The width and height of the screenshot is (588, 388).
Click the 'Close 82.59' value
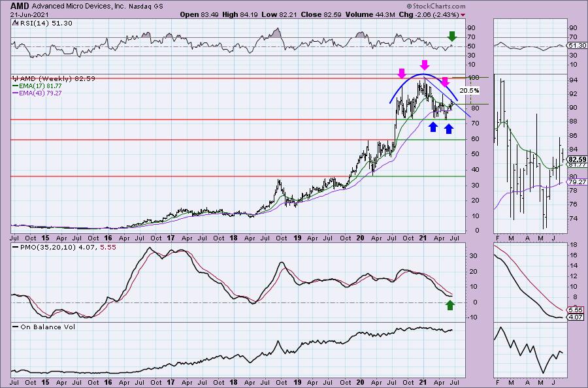(x=321, y=14)
